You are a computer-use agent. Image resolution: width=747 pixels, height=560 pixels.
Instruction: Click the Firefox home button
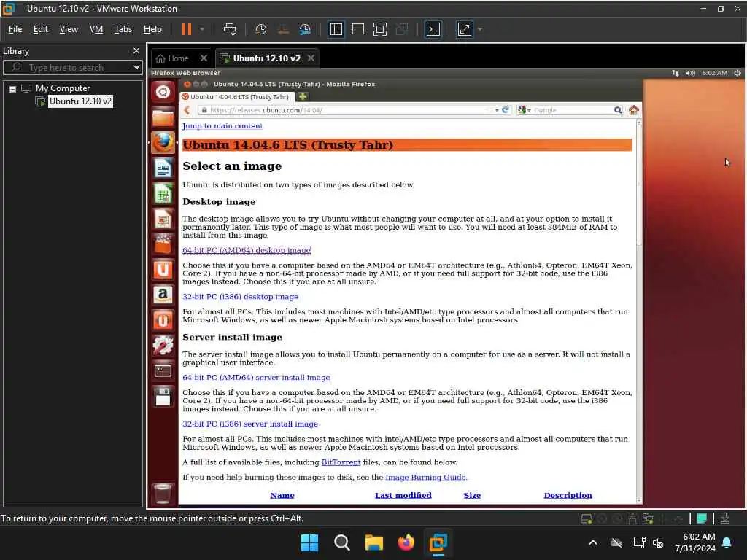(634, 110)
